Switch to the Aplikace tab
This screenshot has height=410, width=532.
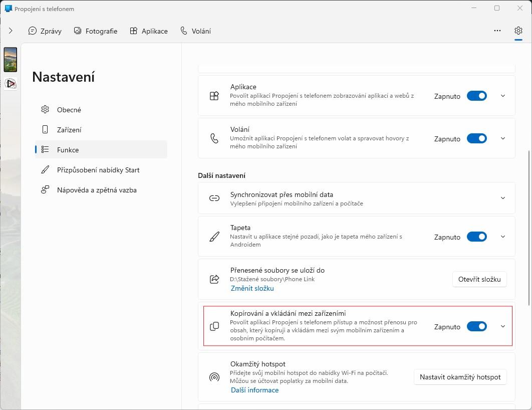[149, 31]
